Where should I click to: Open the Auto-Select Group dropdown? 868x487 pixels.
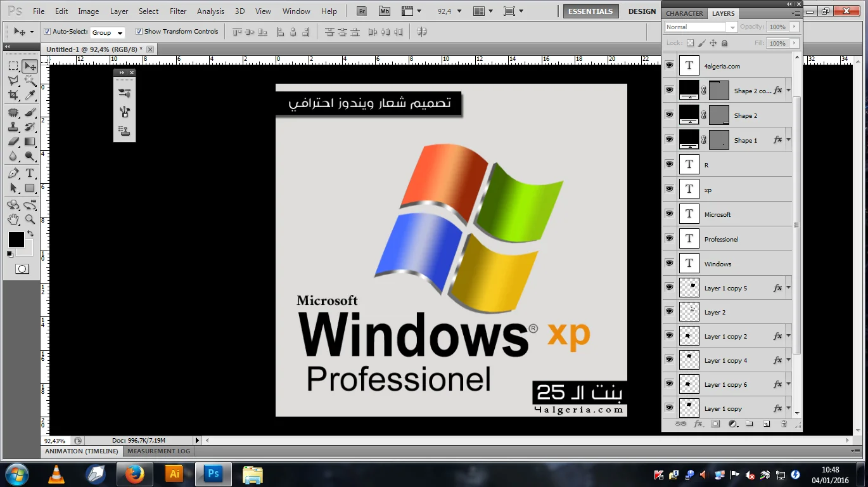(x=107, y=32)
